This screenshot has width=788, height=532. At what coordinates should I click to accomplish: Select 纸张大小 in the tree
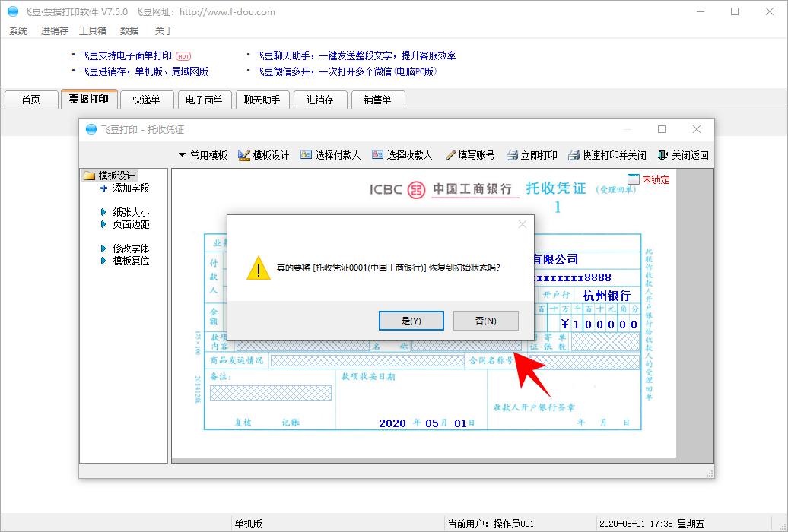(131, 212)
